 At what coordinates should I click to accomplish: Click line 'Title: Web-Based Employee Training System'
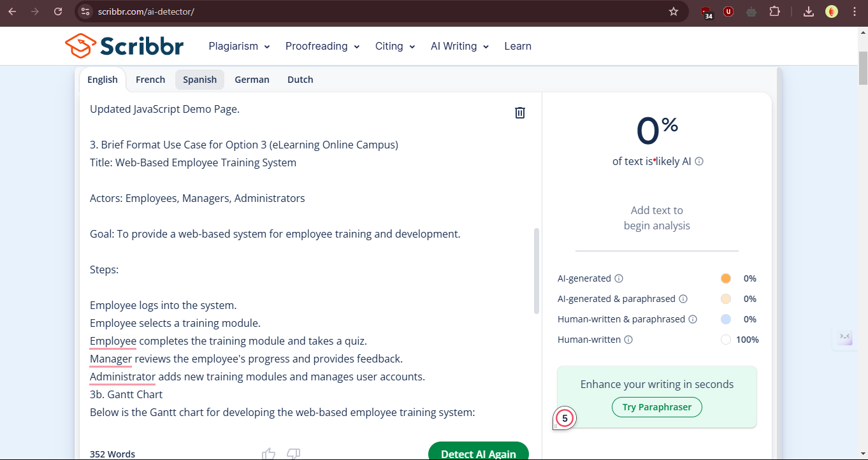click(193, 162)
